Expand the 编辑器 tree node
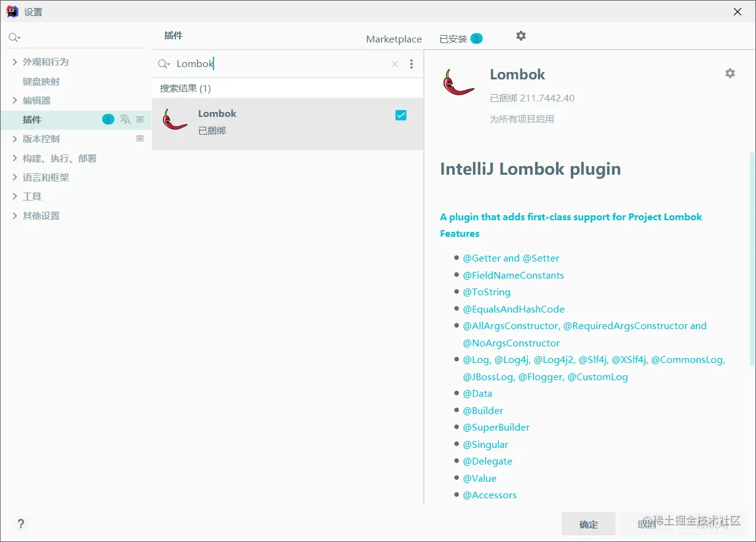The height and width of the screenshot is (542, 756). (x=15, y=100)
